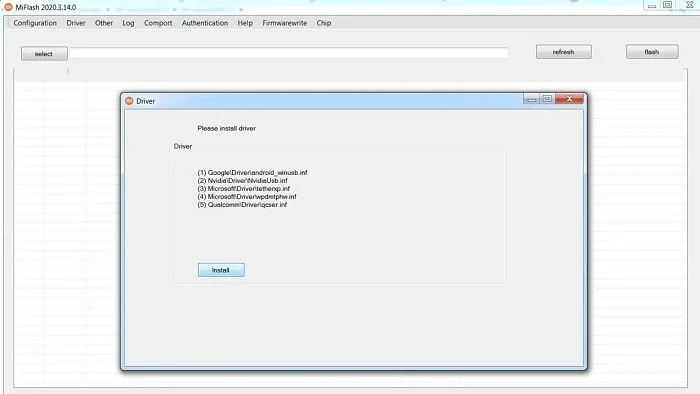Viewport: 700px width, 394px height.
Task: Open the Log menu
Action: pyautogui.click(x=128, y=23)
